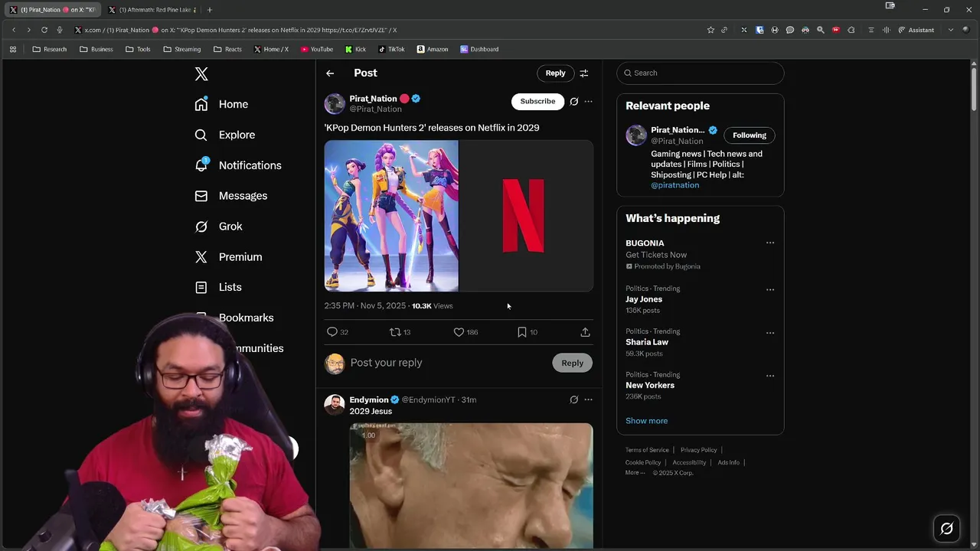This screenshot has height=551, width=980.
Task: Click Following button for Pirat_Nation
Action: point(749,135)
